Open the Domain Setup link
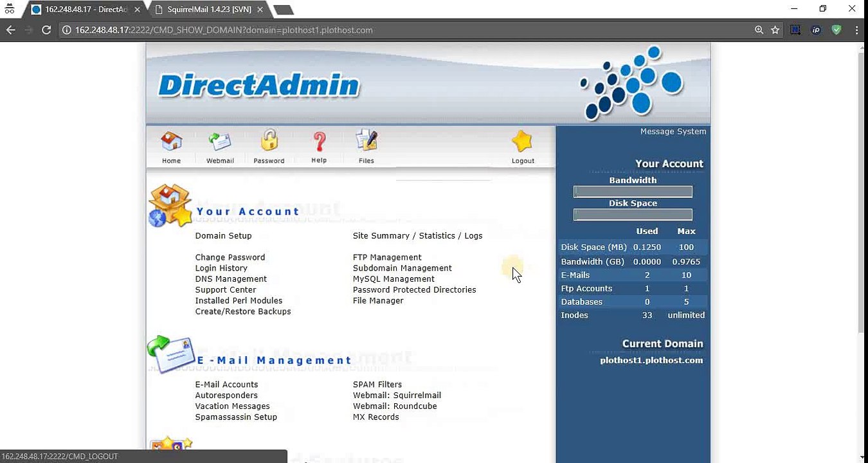 click(x=224, y=236)
